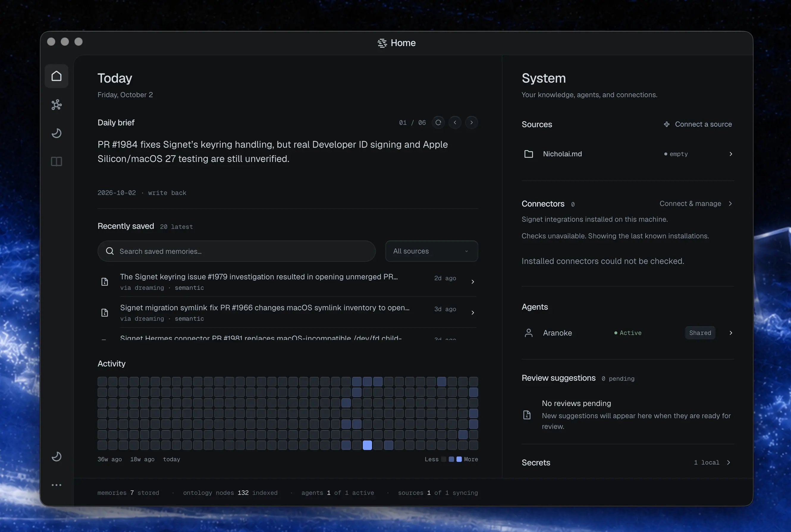Click the Shared badge on Aranoke

click(700, 333)
